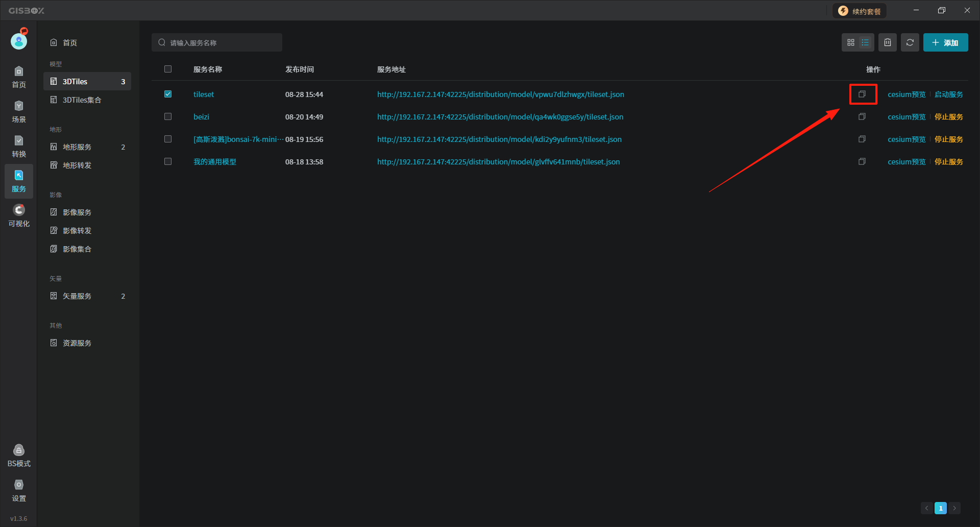Image resolution: width=980 pixels, height=527 pixels.
Task: Uncheck the tileset row checkbox
Action: pyautogui.click(x=168, y=94)
